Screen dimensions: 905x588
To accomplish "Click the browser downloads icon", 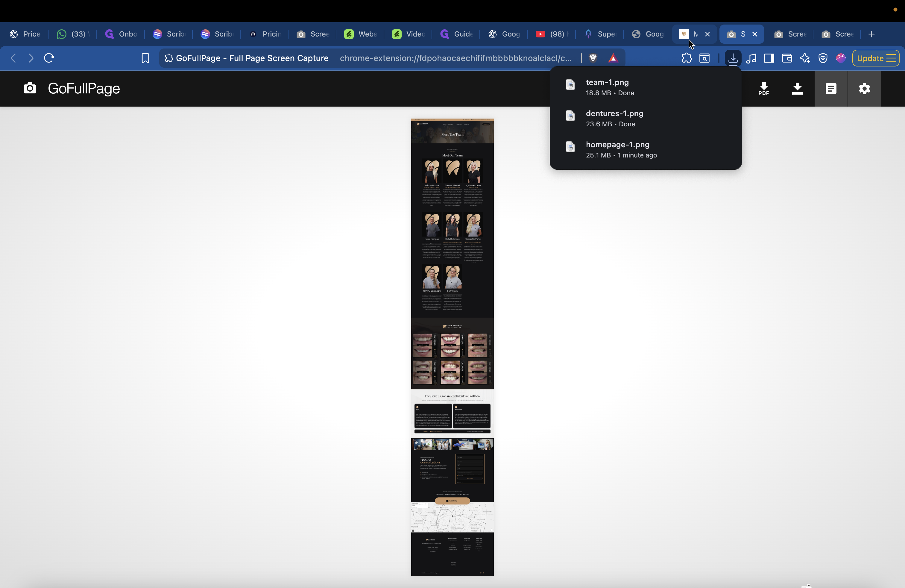I will click(733, 58).
